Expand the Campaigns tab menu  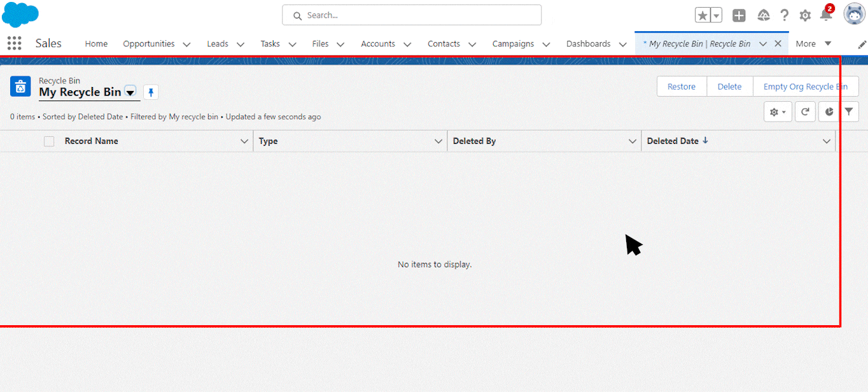(x=546, y=44)
